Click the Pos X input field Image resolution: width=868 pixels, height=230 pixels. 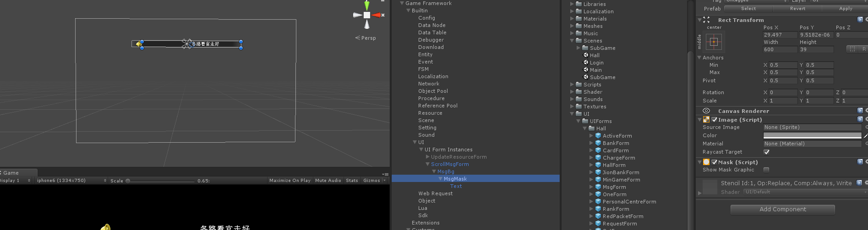[780, 35]
